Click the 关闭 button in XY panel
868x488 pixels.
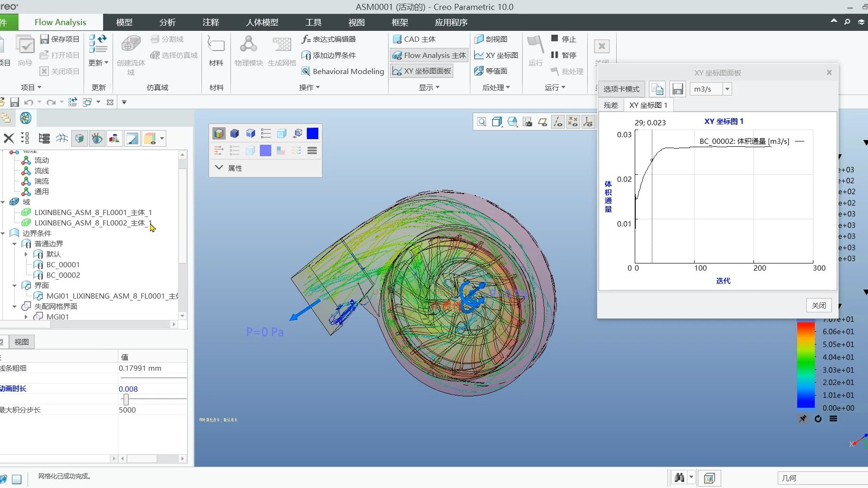pos(819,305)
